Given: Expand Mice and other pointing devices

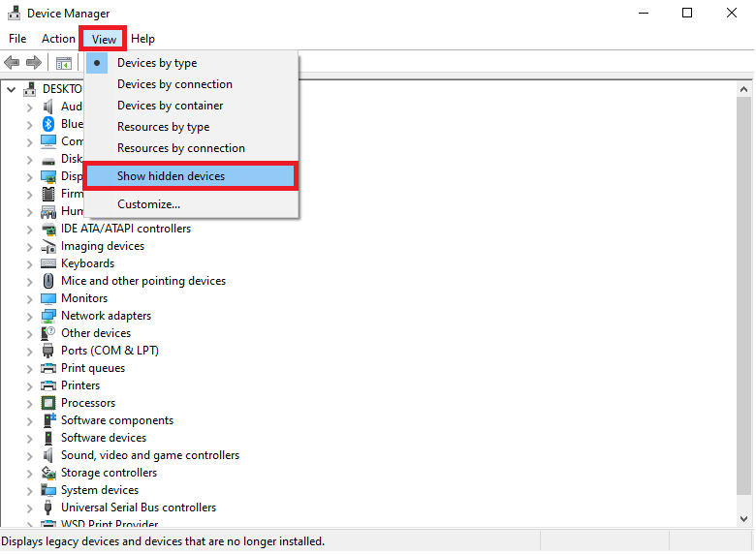Looking at the screenshot, I should pyautogui.click(x=30, y=282).
